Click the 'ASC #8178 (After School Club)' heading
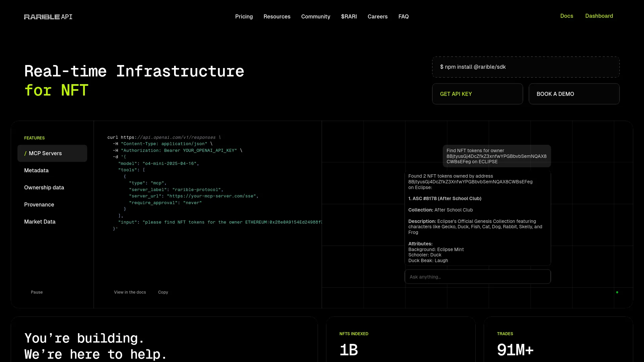Viewport: 644px width, 362px height. click(445, 198)
